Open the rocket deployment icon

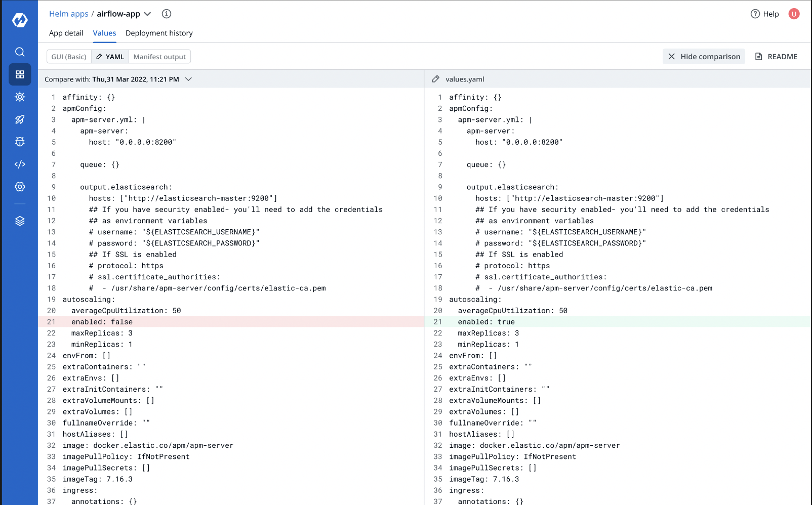(20, 119)
